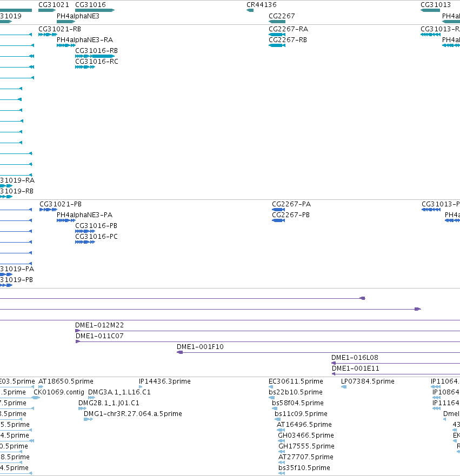Select protein PH4alphaNE3-PA

84,215
